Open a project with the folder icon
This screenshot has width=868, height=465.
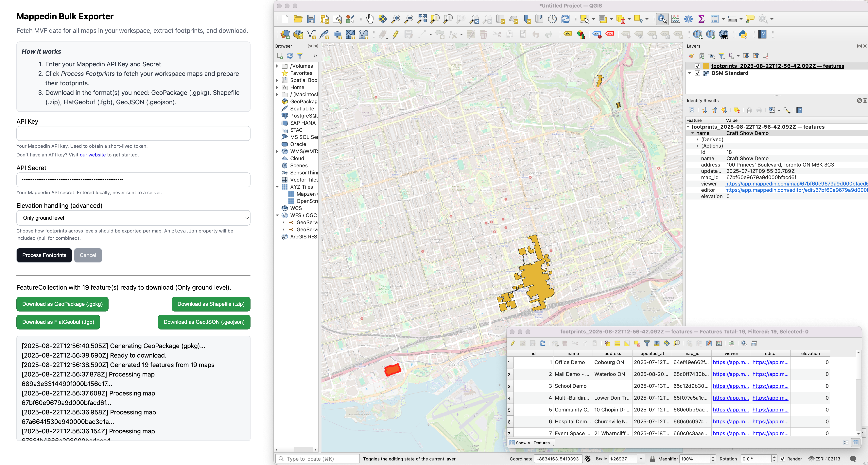(x=298, y=19)
